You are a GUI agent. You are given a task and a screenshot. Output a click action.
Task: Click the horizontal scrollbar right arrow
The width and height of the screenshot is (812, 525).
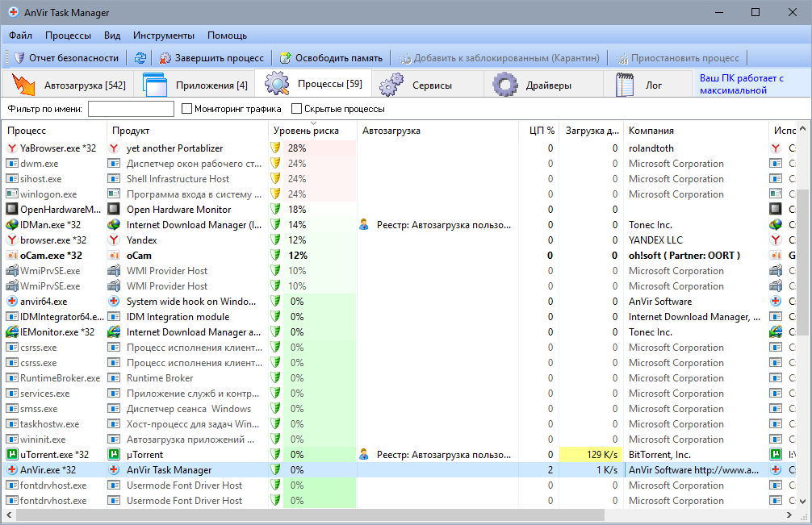789,515
